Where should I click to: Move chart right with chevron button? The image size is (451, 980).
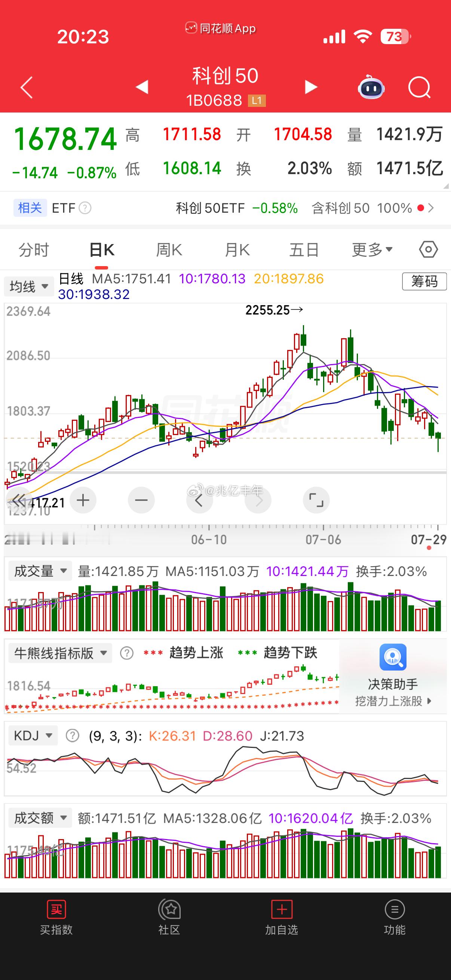(258, 500)
